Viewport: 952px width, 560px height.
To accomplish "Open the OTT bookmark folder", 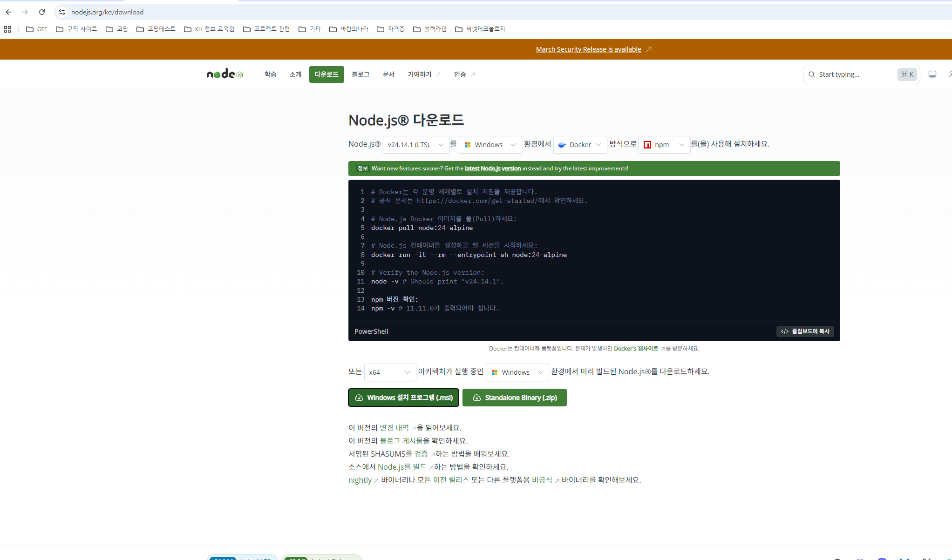I will (x=37, y=29).
